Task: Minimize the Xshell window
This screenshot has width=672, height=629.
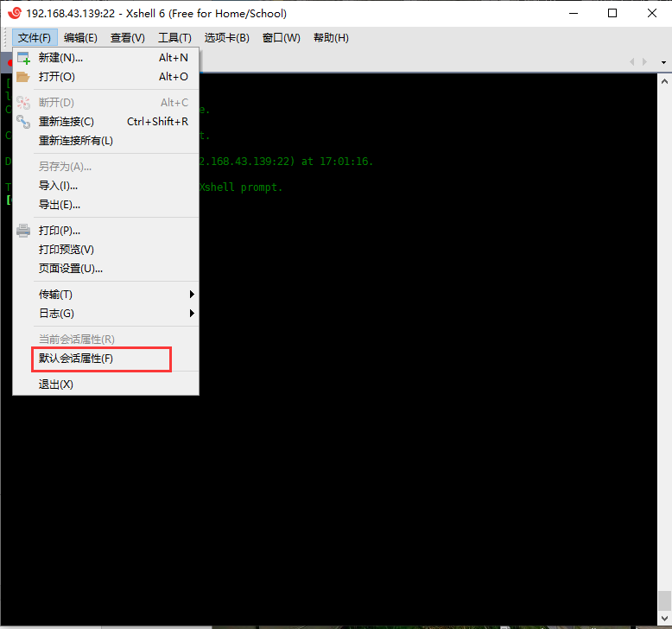Action: (x=574, y=13)
